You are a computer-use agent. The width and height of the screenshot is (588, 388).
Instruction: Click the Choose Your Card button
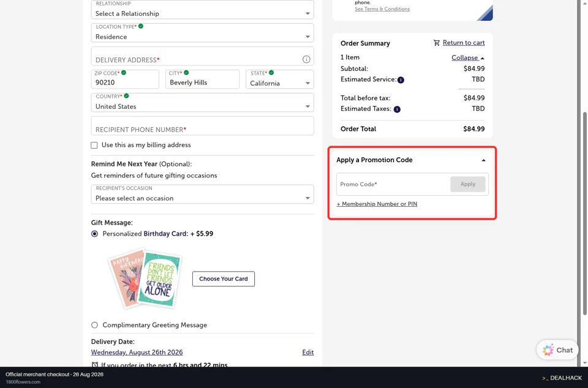point(224,278)
